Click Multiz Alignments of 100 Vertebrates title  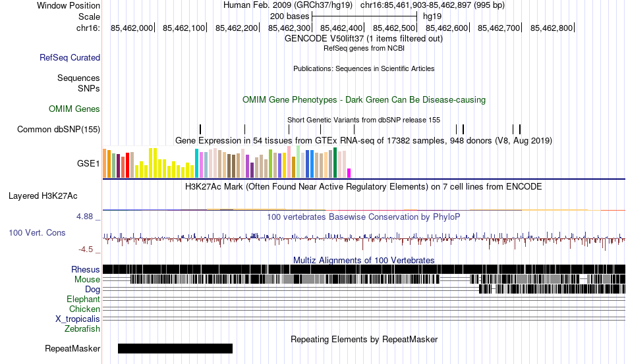364,261
